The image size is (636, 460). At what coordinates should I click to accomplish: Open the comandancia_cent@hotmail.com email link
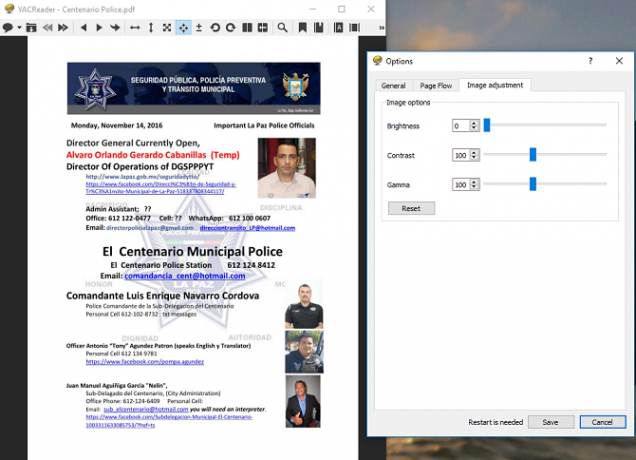185,276
